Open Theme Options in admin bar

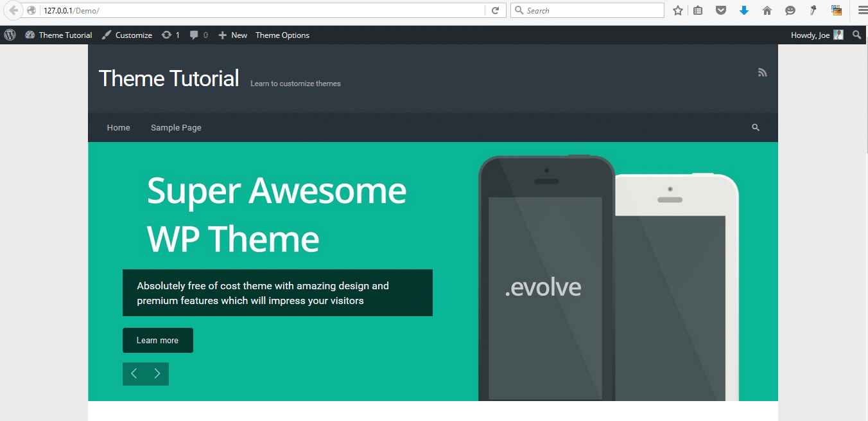click(x=282, y=35)
